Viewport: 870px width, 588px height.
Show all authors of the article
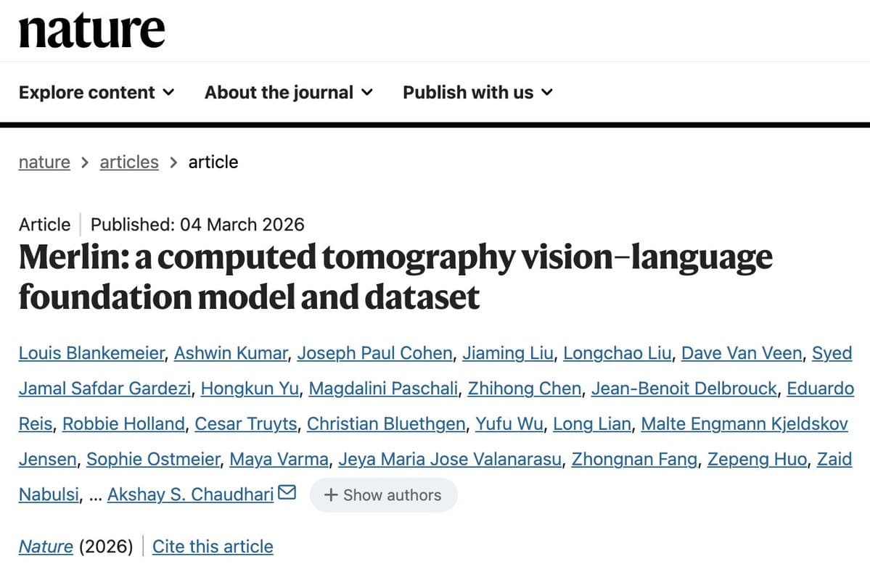pos(383,495)
